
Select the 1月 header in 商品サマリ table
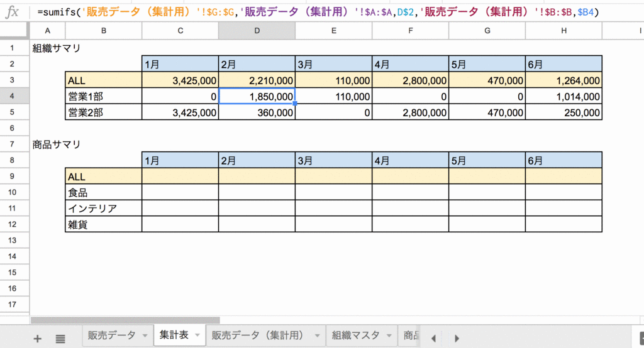[x=180, y=160]
